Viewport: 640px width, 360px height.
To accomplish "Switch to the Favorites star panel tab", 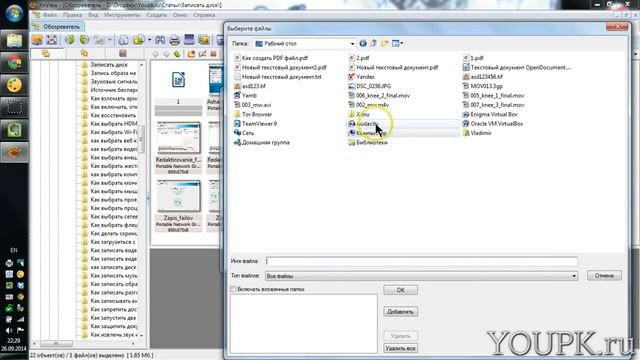I will pyautogui.click(x=84, y=53).
